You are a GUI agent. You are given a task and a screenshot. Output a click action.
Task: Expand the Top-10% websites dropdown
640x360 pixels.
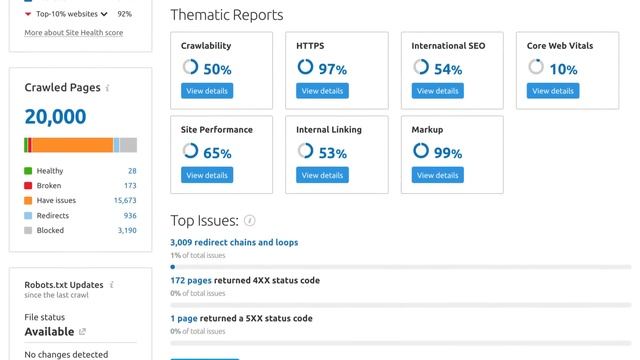coord(104,14)
